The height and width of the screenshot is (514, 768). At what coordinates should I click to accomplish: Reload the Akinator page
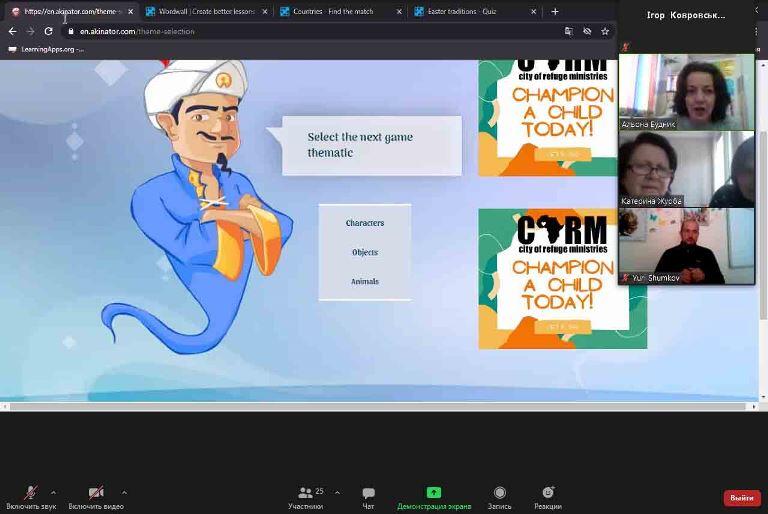click(48, 31)
